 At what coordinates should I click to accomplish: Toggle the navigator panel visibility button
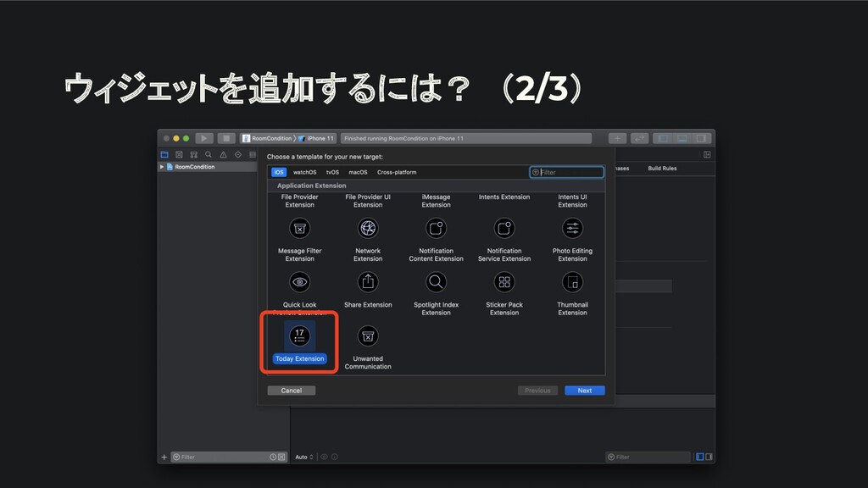coord(663,138)
